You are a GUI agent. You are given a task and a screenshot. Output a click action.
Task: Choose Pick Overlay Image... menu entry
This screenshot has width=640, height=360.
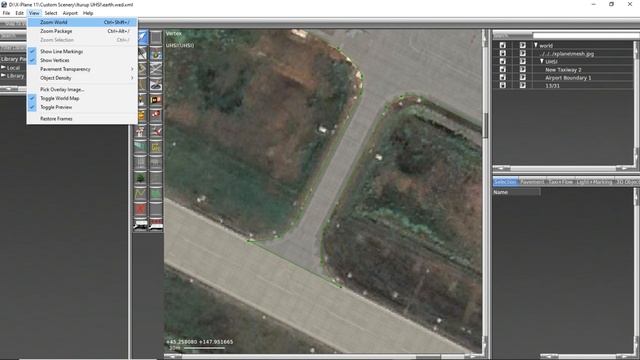82,89
